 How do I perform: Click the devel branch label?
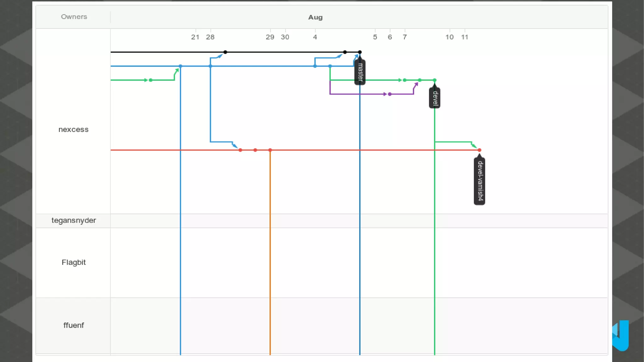(435, 98)
